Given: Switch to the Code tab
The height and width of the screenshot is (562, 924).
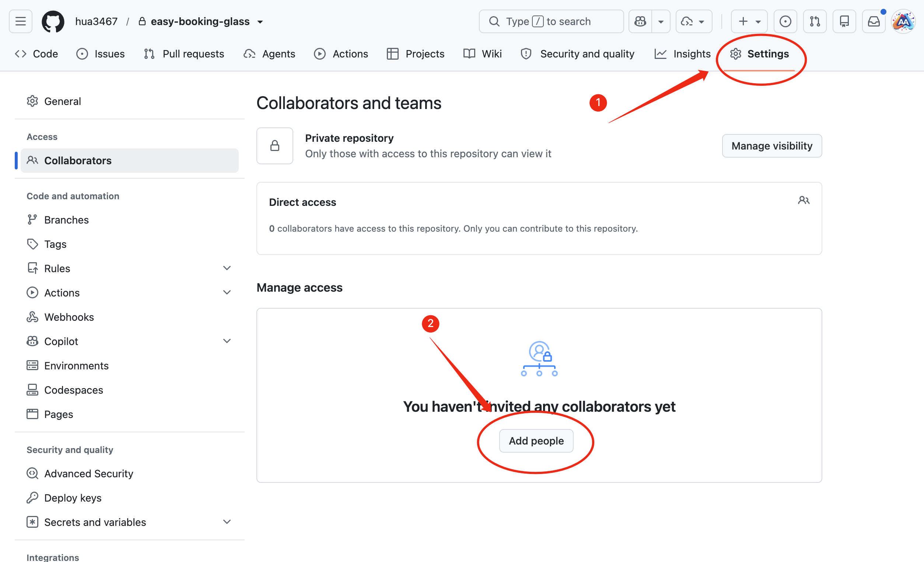Looking at the screenshot, I should (36, 54).
